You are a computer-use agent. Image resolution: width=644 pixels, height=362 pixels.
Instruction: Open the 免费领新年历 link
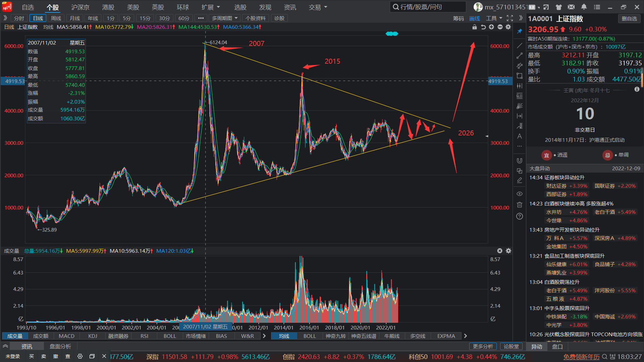[581, 357]
